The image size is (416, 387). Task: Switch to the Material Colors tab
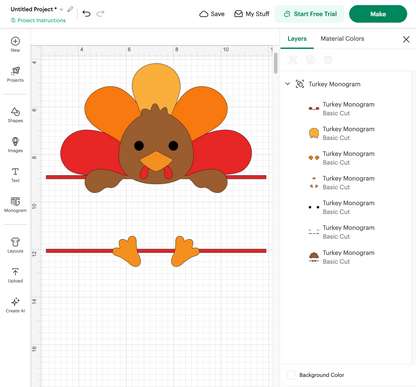[x=342, y=39]
